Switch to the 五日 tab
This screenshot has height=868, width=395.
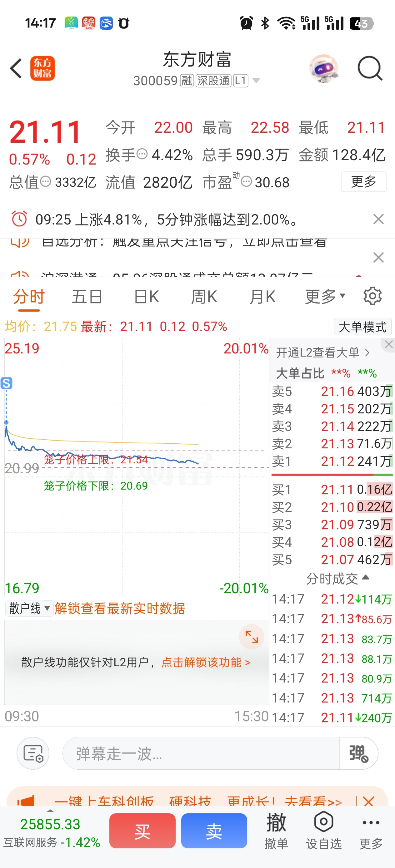87,297
